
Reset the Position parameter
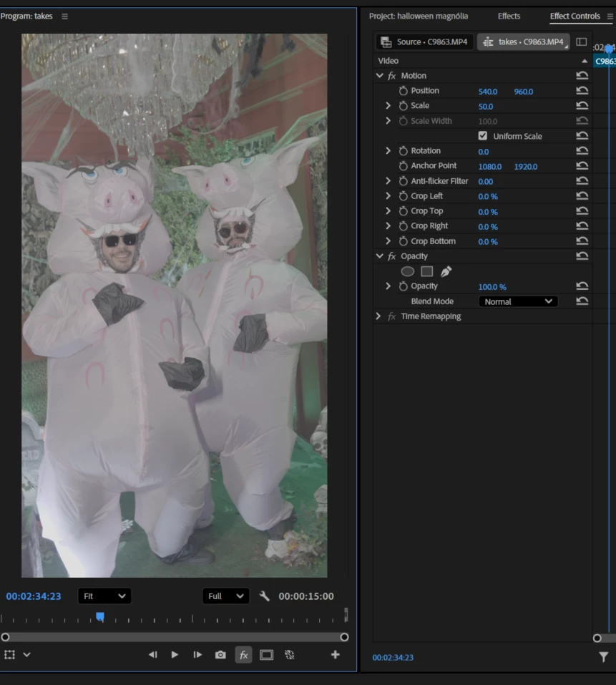click(582, 90)
